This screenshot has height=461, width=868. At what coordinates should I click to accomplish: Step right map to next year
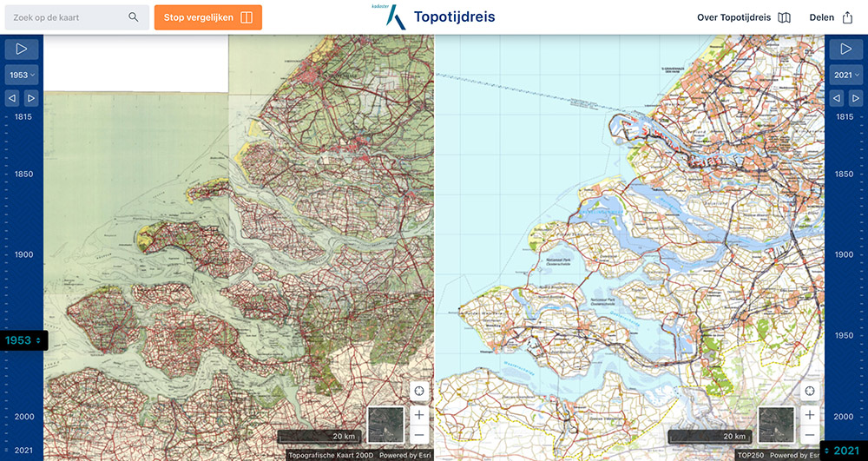point(856,98)
